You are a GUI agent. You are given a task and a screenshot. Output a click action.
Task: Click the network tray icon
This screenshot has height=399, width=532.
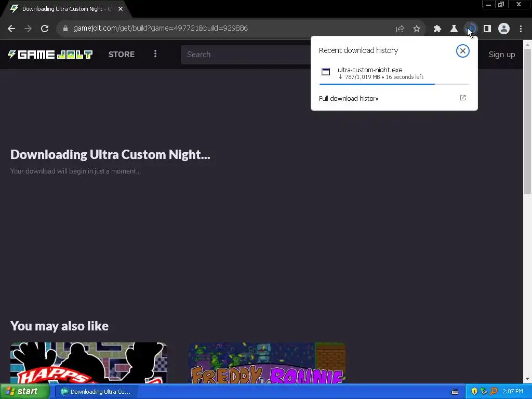pos(484,392)
